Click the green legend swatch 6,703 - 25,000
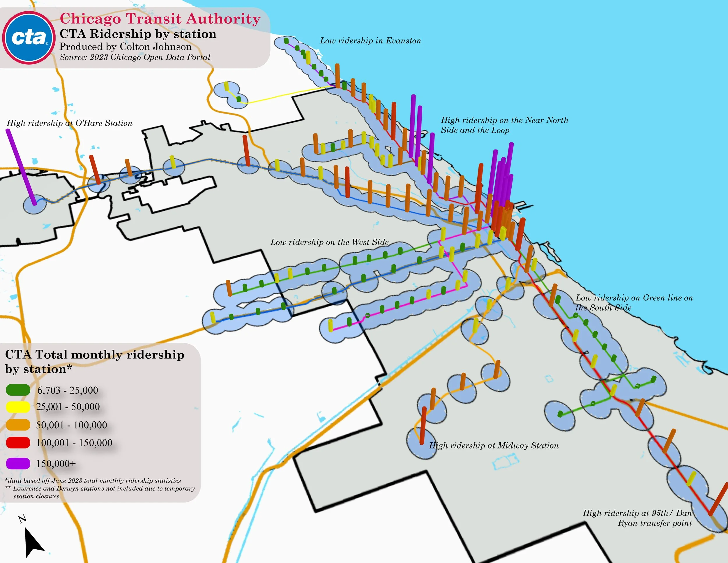The width and height of the screenshot is (728, 563). [18, 390]
